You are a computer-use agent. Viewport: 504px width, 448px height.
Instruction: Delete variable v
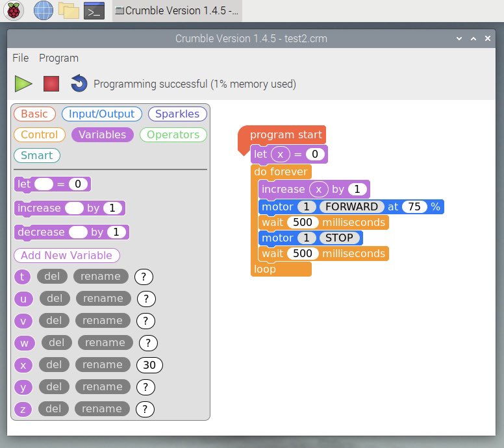pos(54,320)
